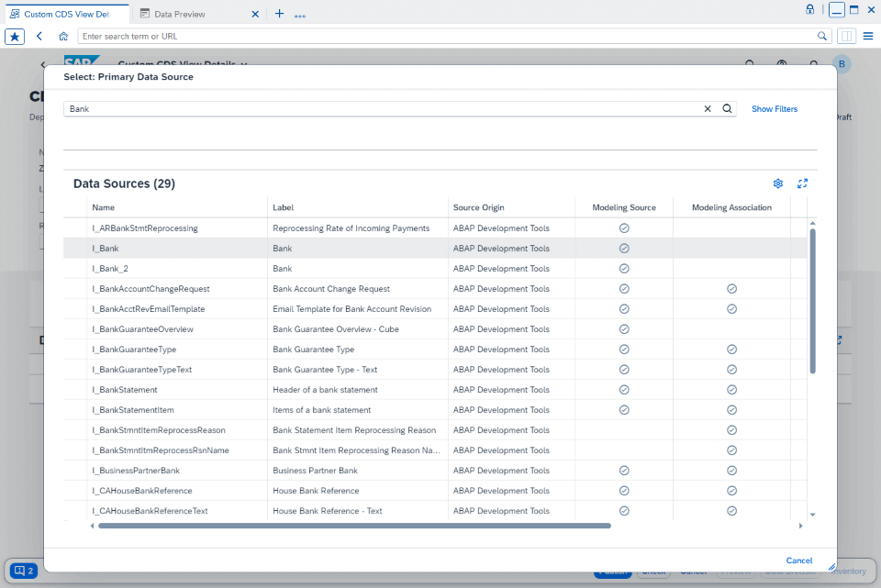
Task: Expand dialog to full screen with maximize icon
Action: 802,183
